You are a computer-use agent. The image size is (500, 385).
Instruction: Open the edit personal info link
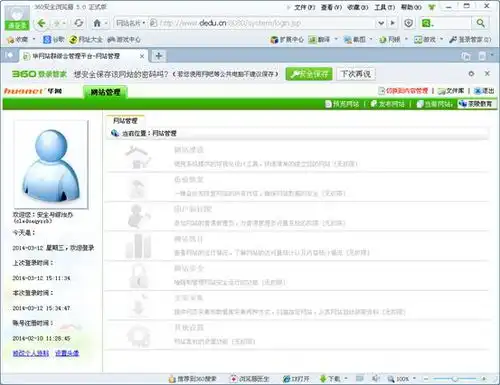(31, 353)
